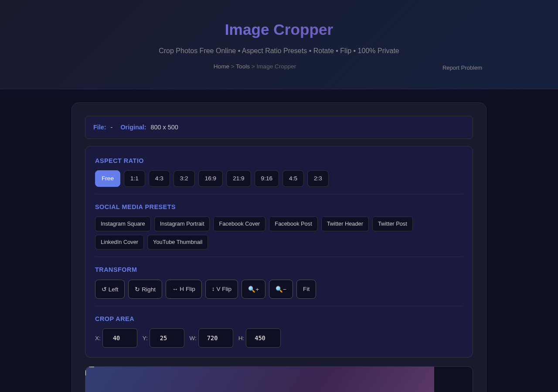Click the Image Cropper page title

(279, 30)
